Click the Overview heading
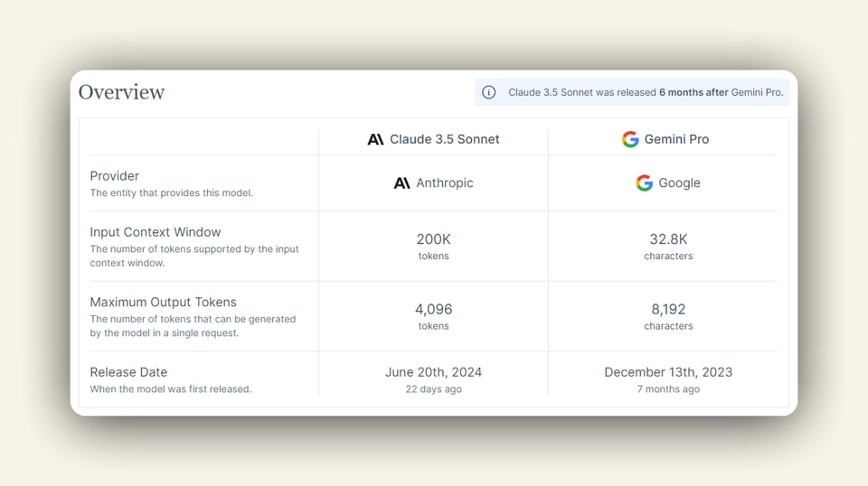The image size is (868, 486). click(121, 92)
